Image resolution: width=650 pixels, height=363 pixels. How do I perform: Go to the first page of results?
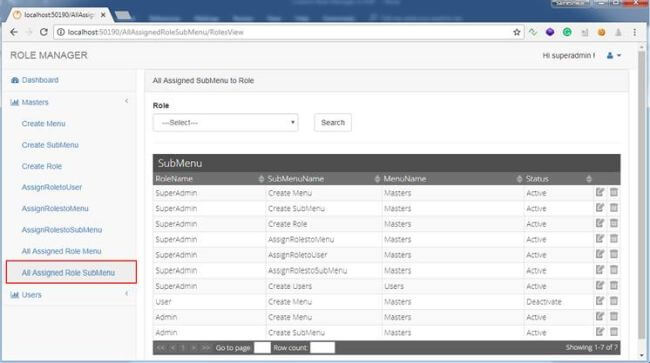coord(161,348)
